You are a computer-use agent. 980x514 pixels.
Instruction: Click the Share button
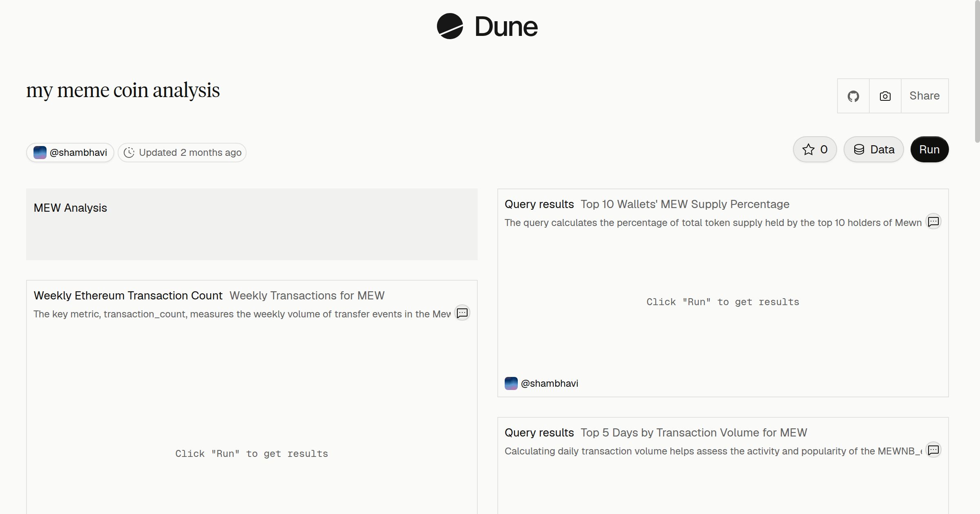[x=924, y=96]
